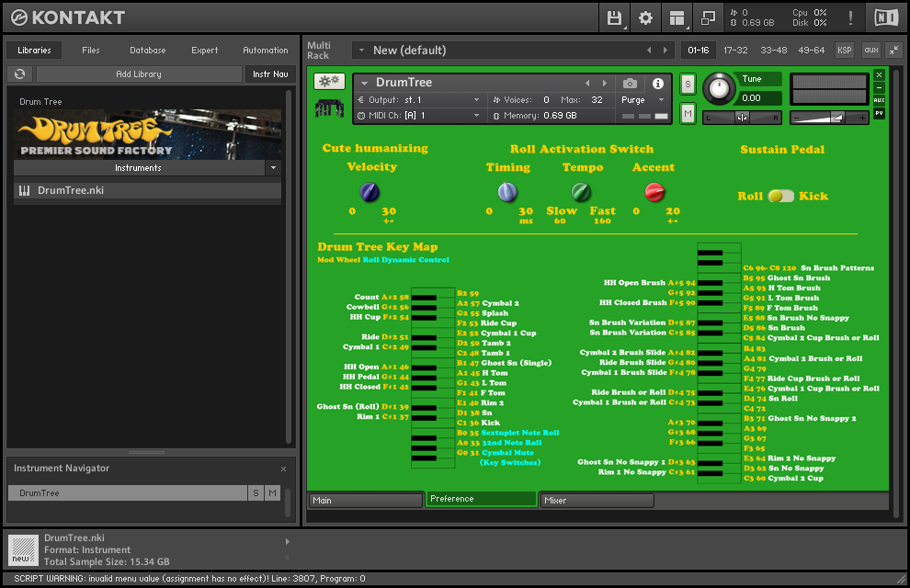Open the Purge dropdown menu
The image size is (910, 588).
(643, 100)
